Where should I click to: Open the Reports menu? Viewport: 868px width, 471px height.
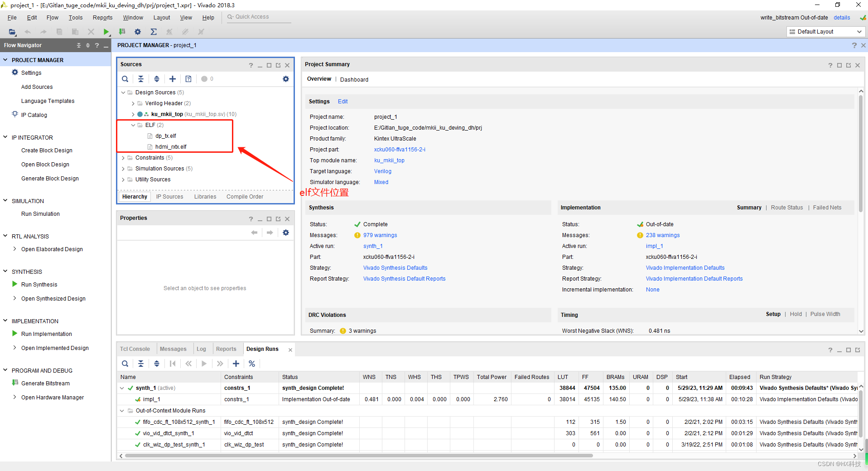pyautogui.click(x=102, y=18)
